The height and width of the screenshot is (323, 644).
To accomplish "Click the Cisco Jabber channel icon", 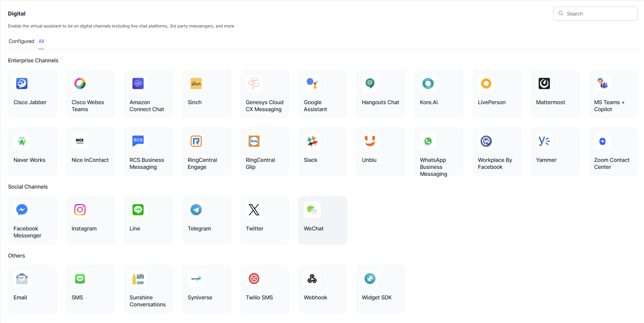I will click(x=22, y=84).
